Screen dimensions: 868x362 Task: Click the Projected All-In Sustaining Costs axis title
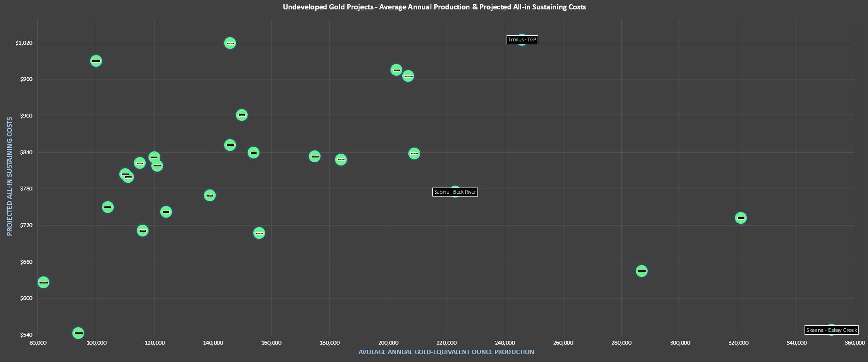pyautogui.click(x=9, y=176)
